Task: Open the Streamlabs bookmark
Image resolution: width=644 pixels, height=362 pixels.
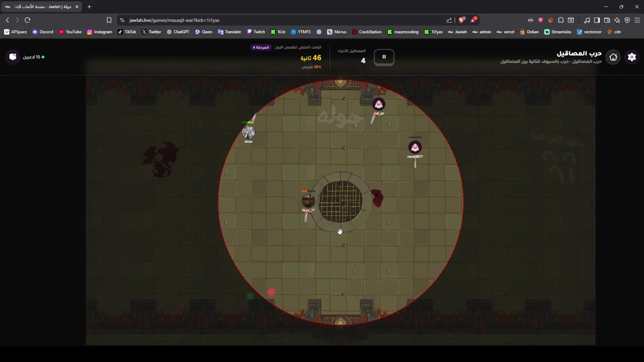Action: (x=557, y=32)
